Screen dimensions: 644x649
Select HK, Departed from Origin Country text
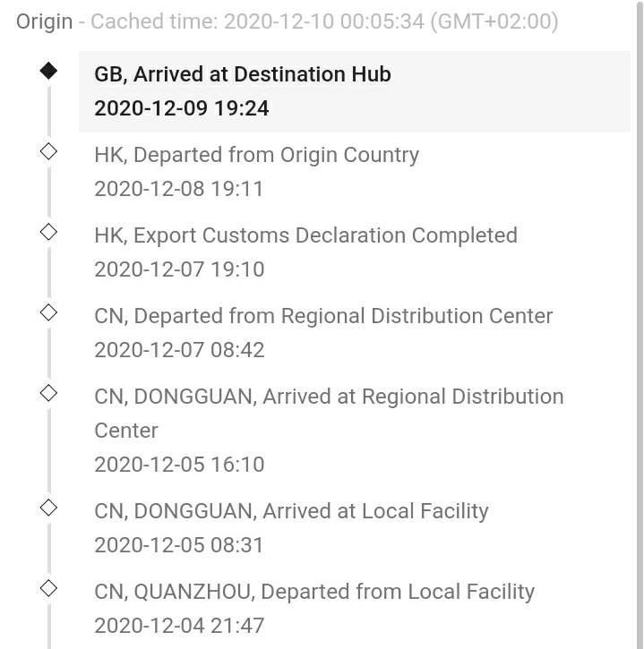[x=257, y=155]
